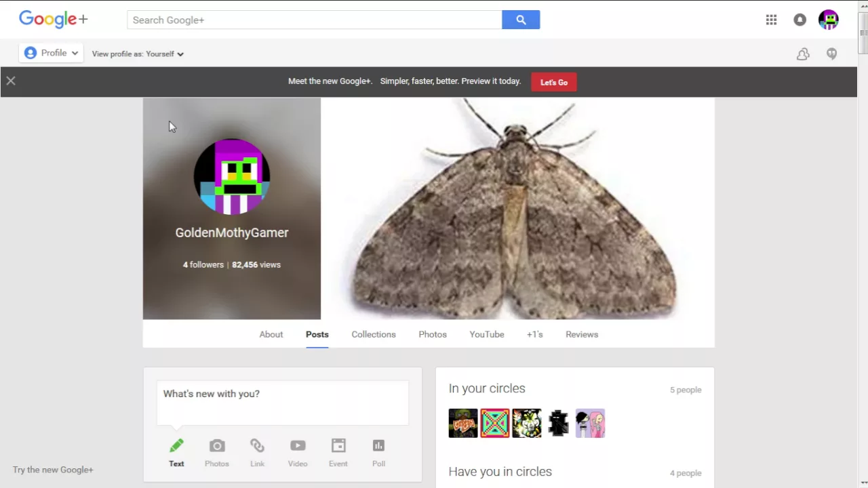Open the fourth circle member's black avatar
Viewport: 868px width, 488px height.
(559, 423)
